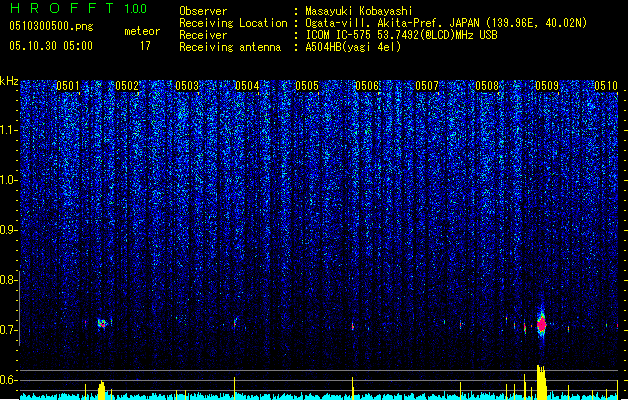629x400 pixels.
Task: Click the 0505 time marker
Action: point(307,85)
